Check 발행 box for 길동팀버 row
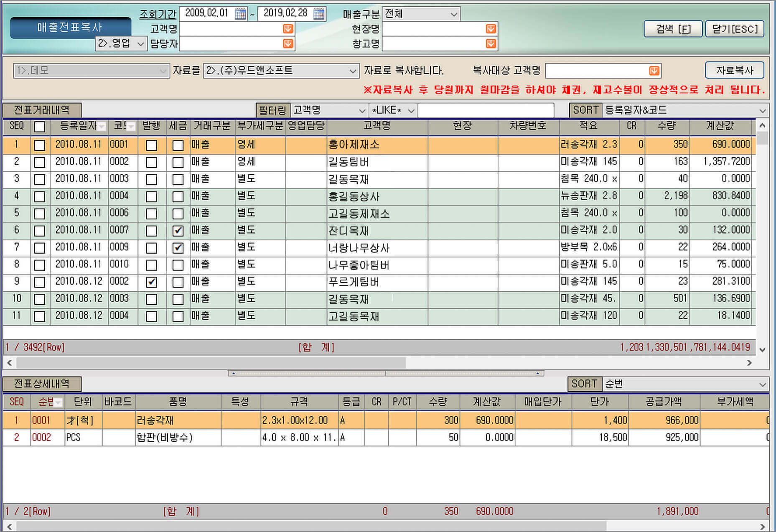Screen dimensions: 776x532 [x=152, y=162]
